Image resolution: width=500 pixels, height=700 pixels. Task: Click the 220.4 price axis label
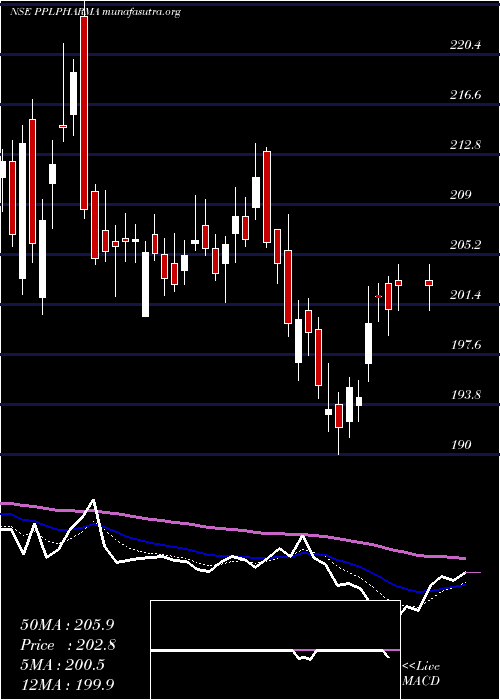pos(466,44)
